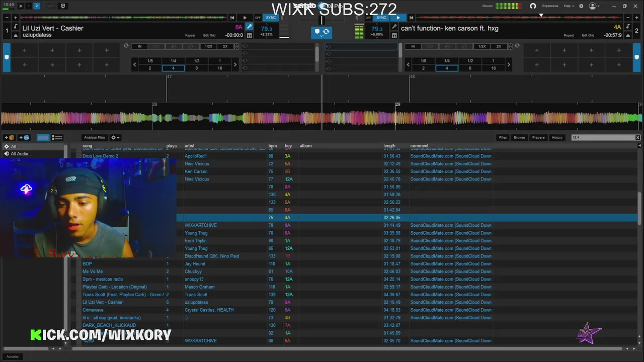Click deck 2 microphone icon
This screenshot has width=644, height=362.
tap(395, 27)
